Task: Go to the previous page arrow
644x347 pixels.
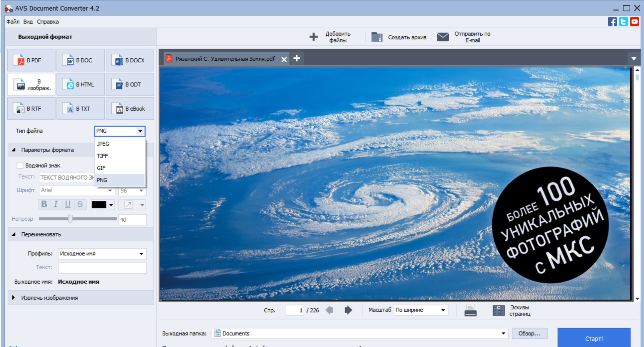Action: coord(329,310)
